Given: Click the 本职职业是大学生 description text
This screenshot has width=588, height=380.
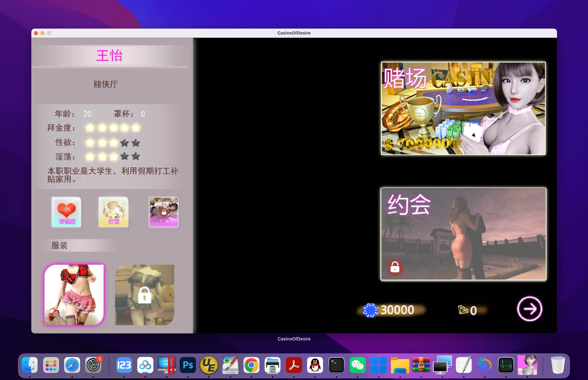Looking at the screenshot, I should (112, 175).
